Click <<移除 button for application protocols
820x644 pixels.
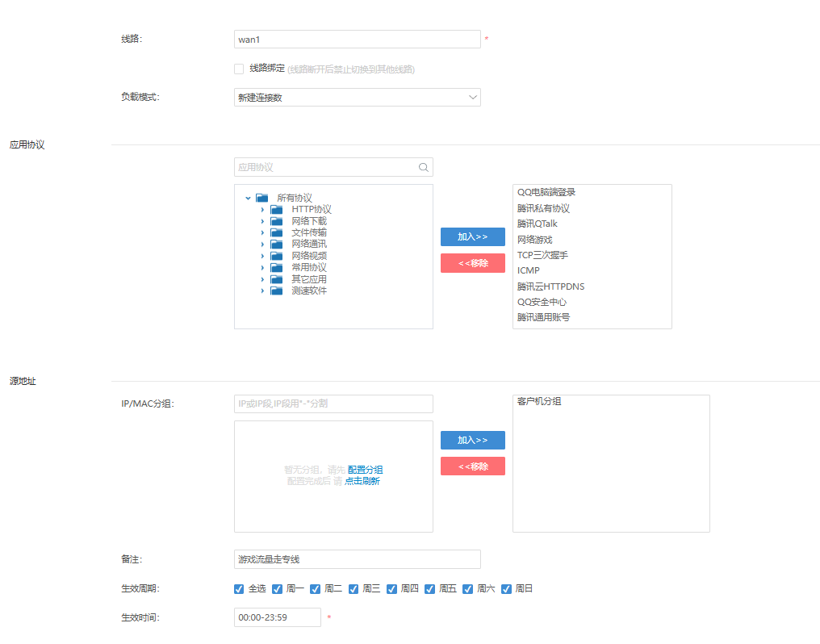[x=473, y=263]
